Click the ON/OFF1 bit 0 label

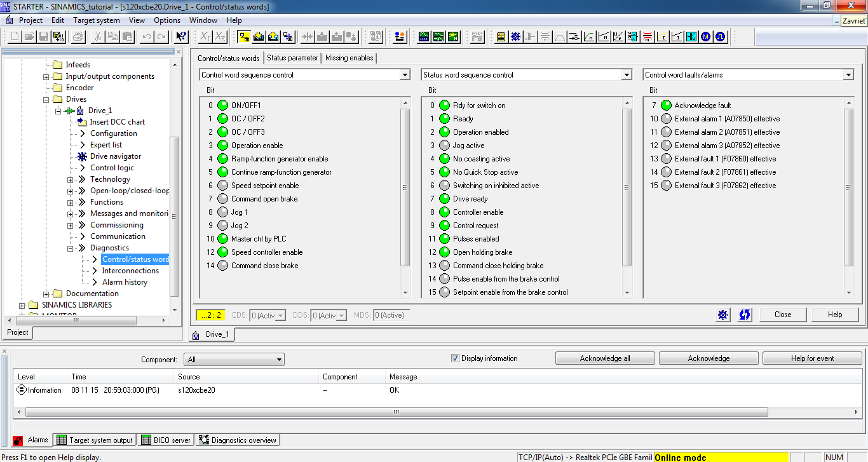coord(246,105)
